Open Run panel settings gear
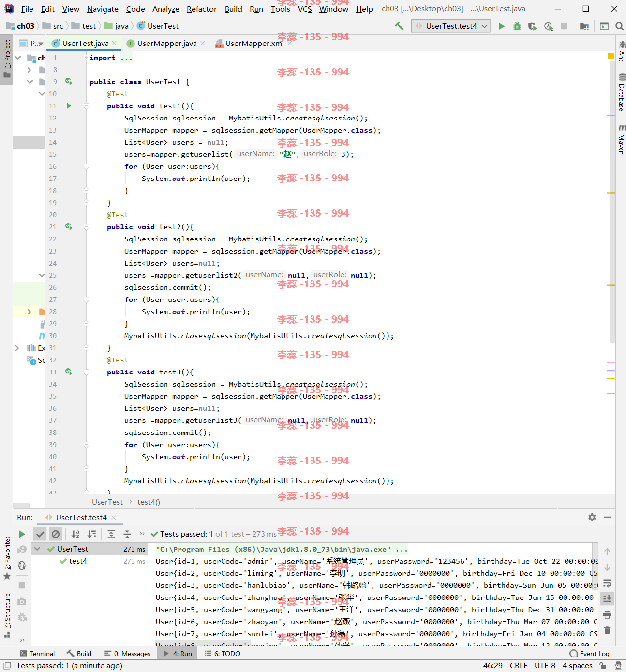626x672 pixels. [592, 517]
